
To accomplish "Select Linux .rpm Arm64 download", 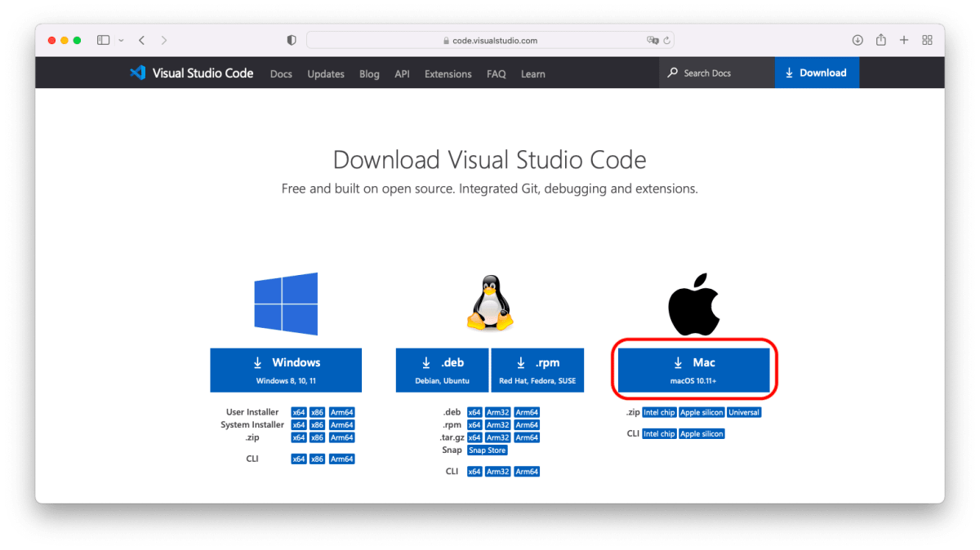I will pos(527,424).
